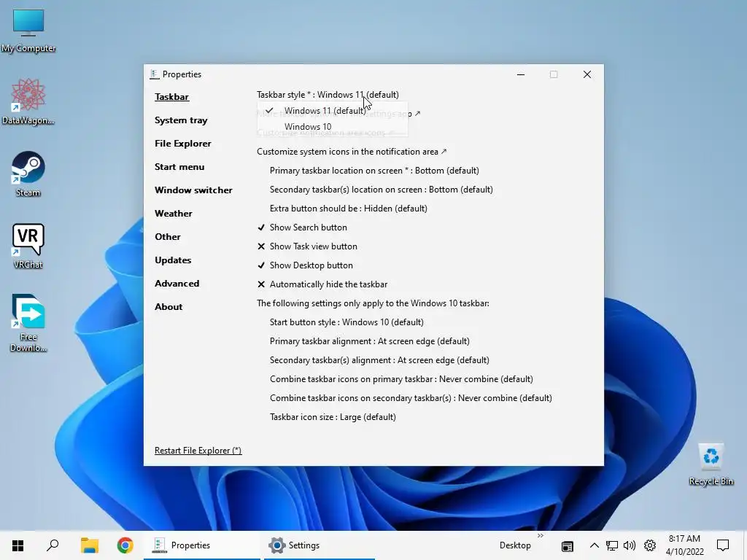Click Restart File Explorer (*) link

point(198,451)
